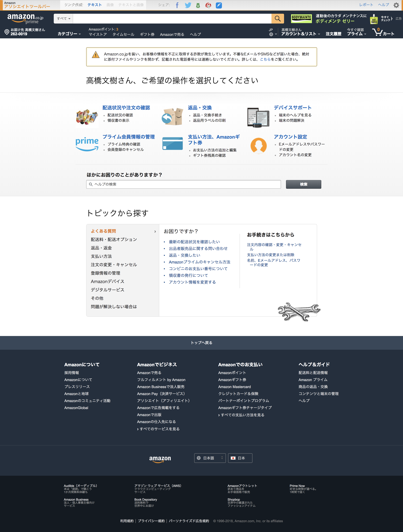
Task: Click the blue feather share icon
Action: tap(219, 5)
